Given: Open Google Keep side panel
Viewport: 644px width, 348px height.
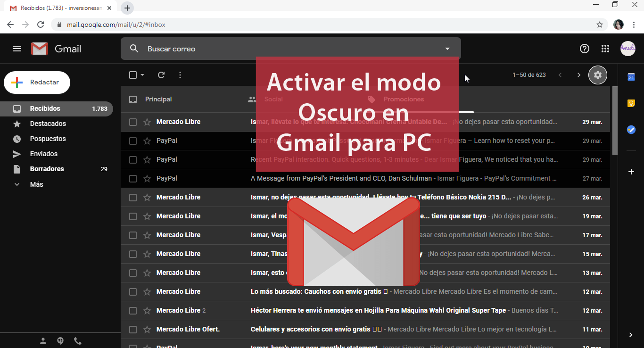Looking at the screenshot, I should [x=631, y=103].
